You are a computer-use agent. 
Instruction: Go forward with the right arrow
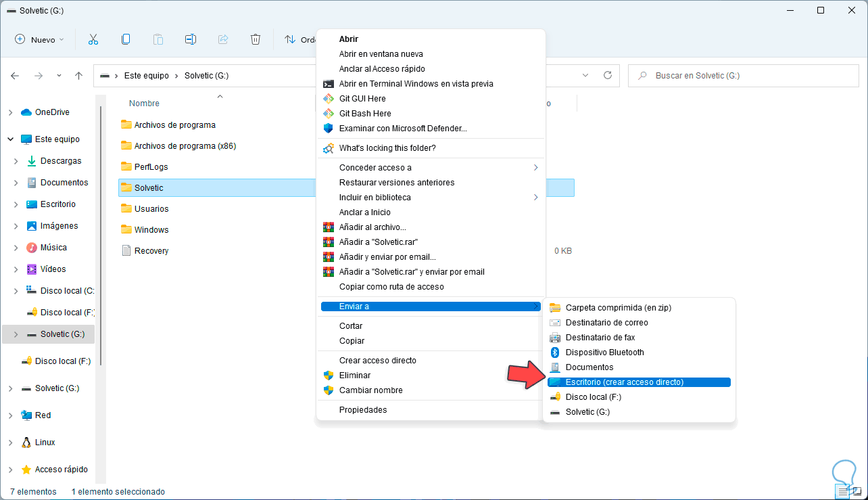tap(39, 76)
